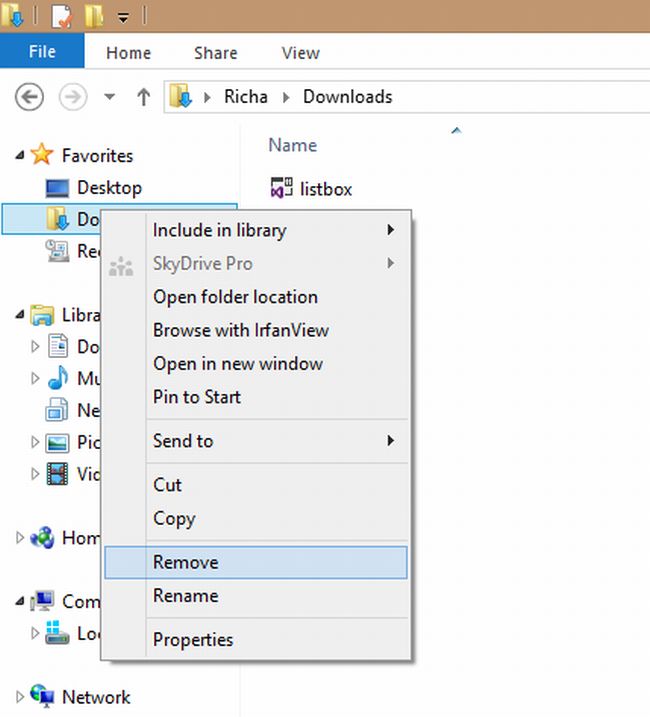
Task: Click the SkyDrive Pro people icon
Action: [121, 267]
